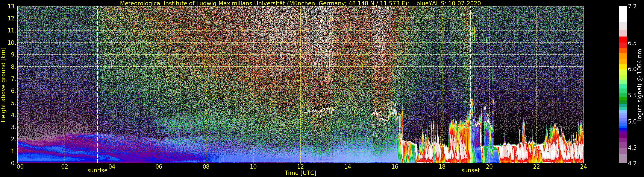Screen dimensions: 644x177
Task: Click time-axis tick label 06
Action: [159, 166]
